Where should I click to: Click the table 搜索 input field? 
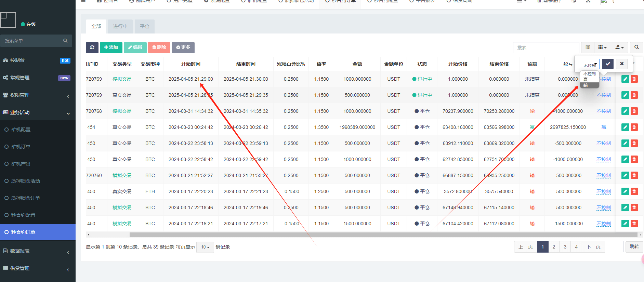click(x=546, y=48)
